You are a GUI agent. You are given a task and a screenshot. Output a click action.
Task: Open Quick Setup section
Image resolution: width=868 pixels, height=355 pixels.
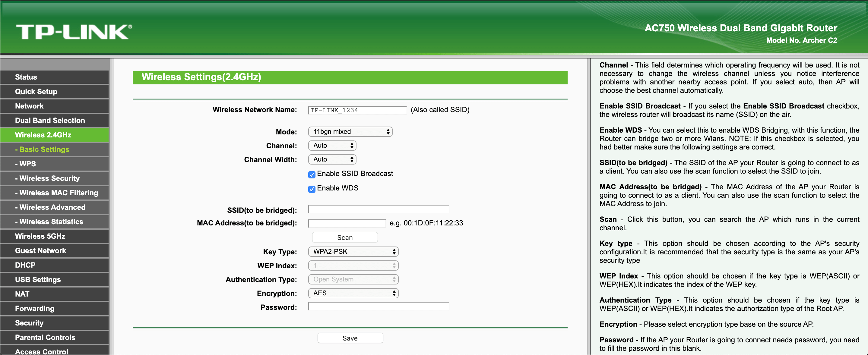coord(55,91)
